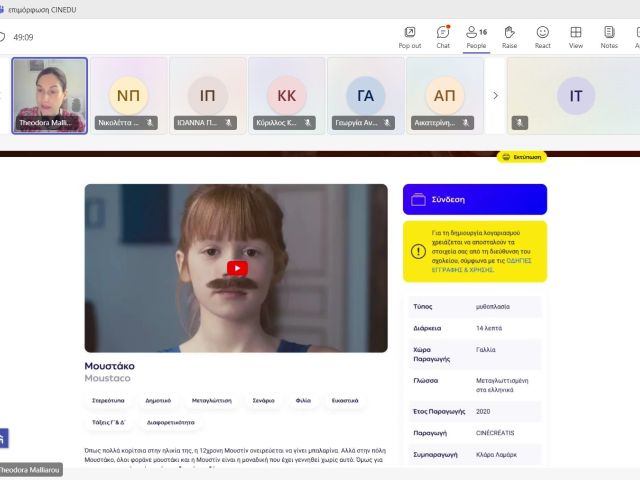Show next participants with the right chevron
The height and width of the screenshot is (480, 640).
point(495,96)
